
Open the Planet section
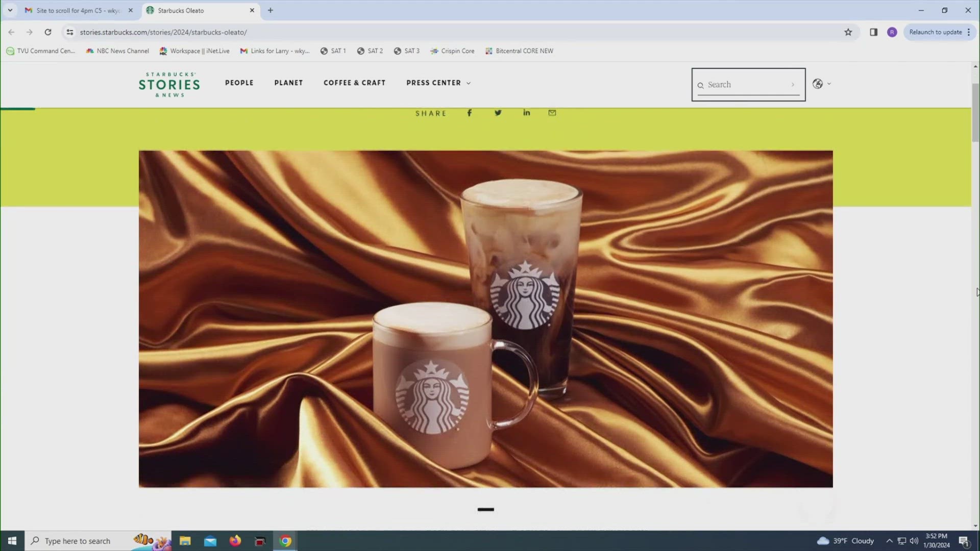coord(288,83)
